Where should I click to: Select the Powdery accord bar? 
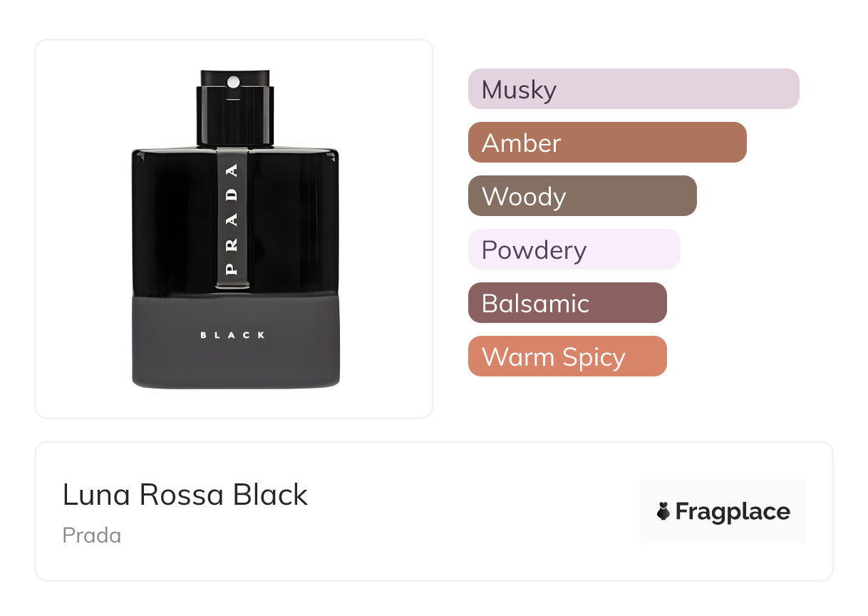[x=574, y=250]
